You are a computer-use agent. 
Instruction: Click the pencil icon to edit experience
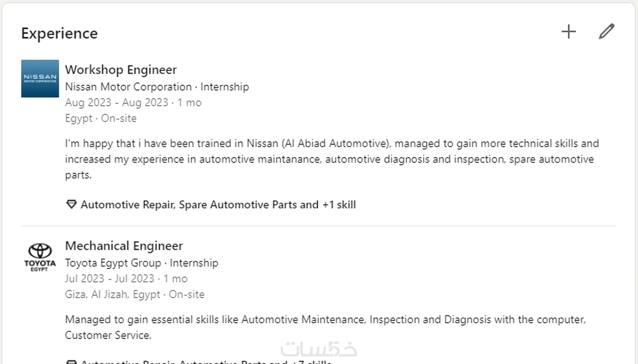(606, 32)
